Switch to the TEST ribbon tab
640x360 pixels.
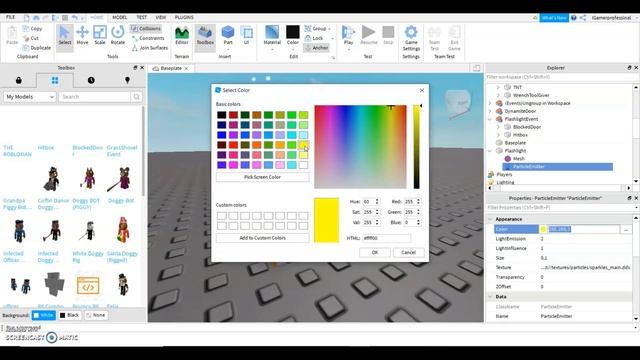141,17
